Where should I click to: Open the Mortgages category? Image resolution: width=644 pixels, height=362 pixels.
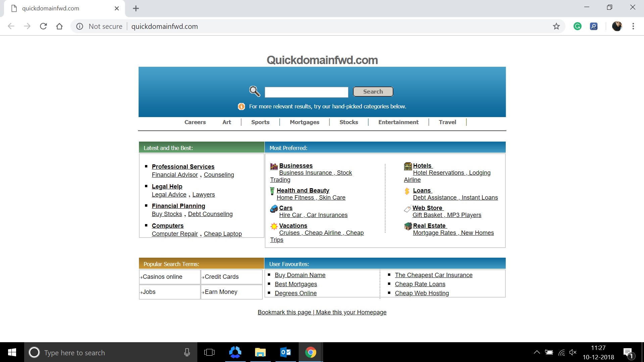(x=304, y=122)
